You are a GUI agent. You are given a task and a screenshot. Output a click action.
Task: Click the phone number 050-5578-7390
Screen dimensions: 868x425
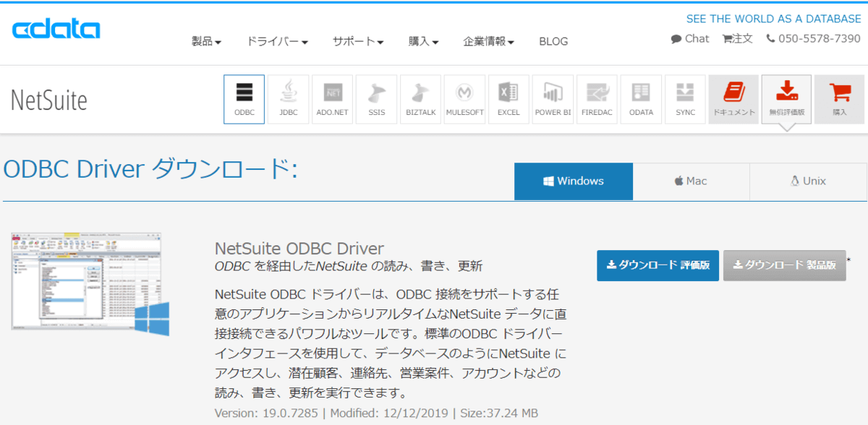814,38
